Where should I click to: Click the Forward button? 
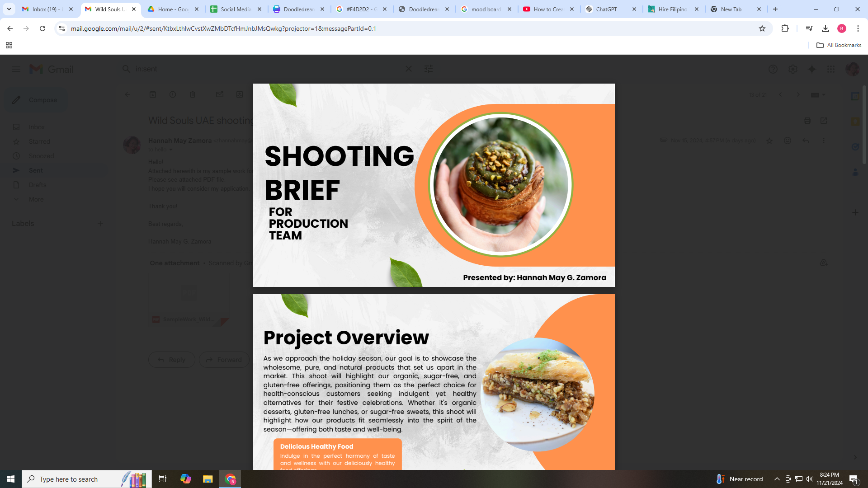pos(224,360)
